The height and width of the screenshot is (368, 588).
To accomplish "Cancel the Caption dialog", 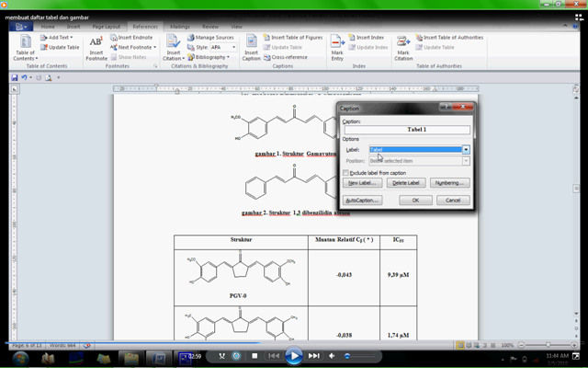I will [453, 201].
